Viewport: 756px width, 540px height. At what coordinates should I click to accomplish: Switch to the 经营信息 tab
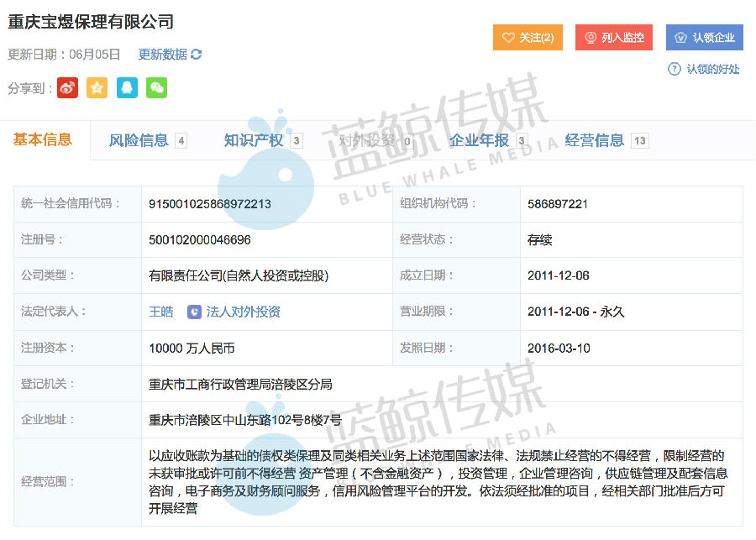[595, 141]
